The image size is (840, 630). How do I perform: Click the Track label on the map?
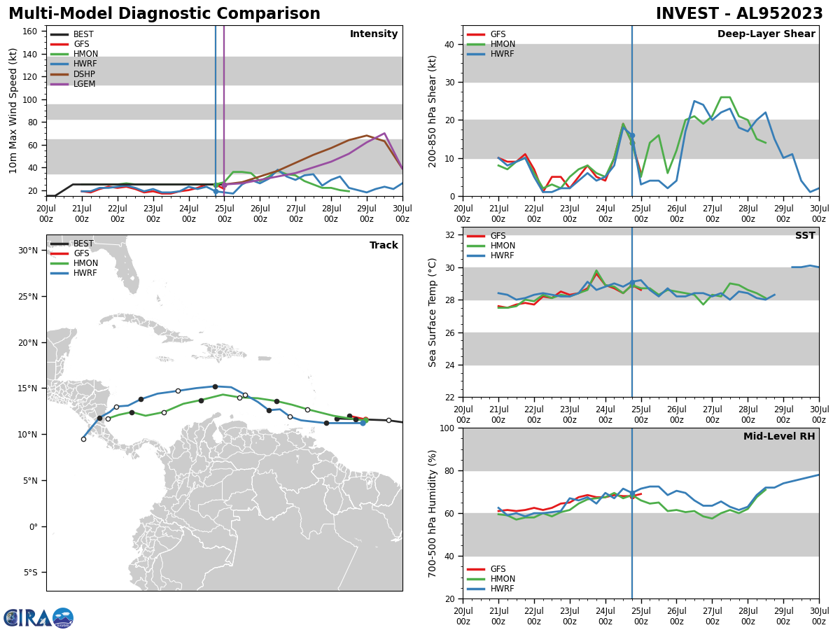click(x=384, y=246)
